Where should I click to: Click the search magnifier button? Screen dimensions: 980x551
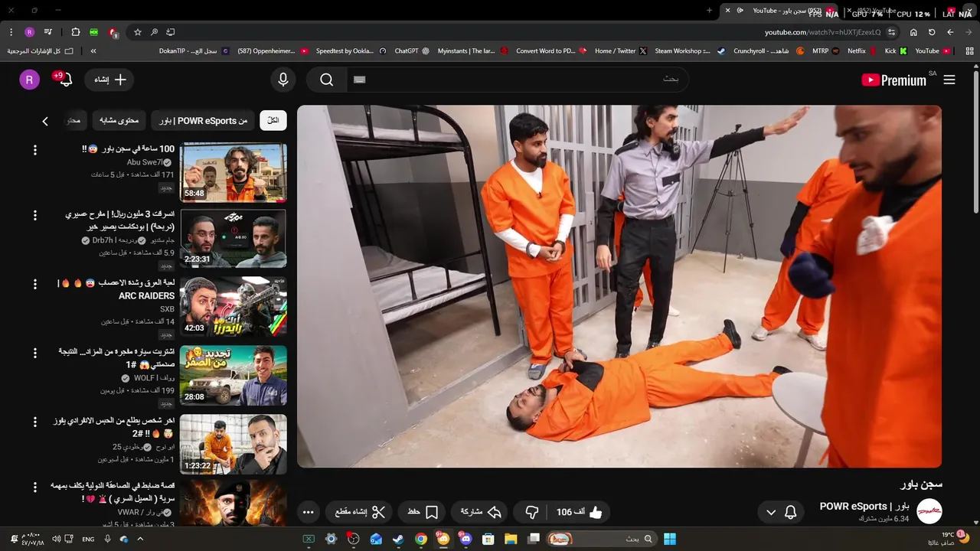[x=327, y=80]
